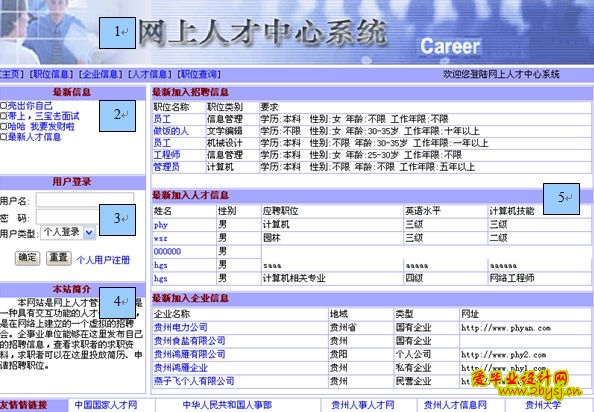Focus the 用户名 input field
This screenshot has height=412, width=594.
[x=85, y=200]
